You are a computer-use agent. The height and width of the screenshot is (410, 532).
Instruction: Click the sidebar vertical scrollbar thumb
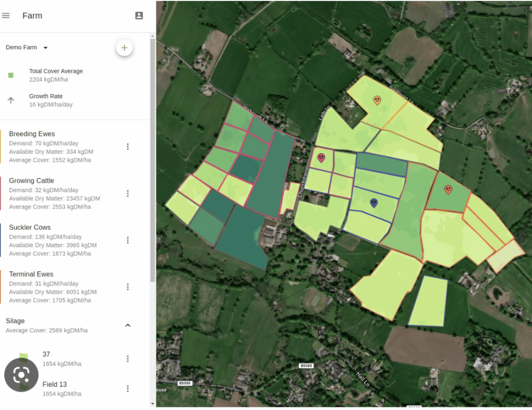153,159
